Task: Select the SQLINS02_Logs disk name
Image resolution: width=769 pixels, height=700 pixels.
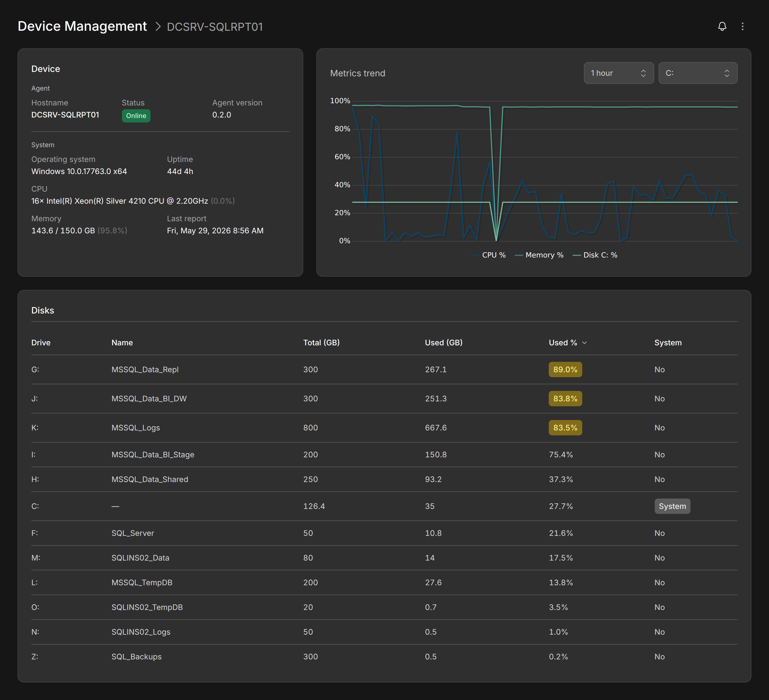Action: pos(141,632)
